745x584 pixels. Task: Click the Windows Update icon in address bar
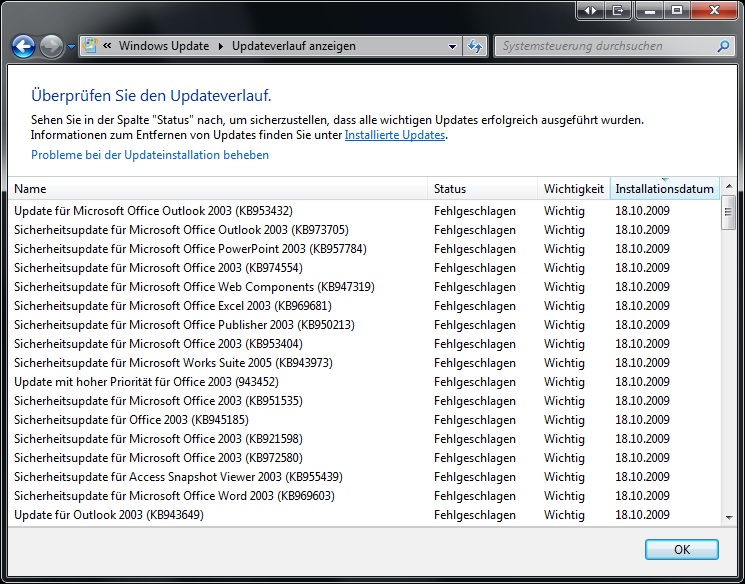tap(89, 46)
